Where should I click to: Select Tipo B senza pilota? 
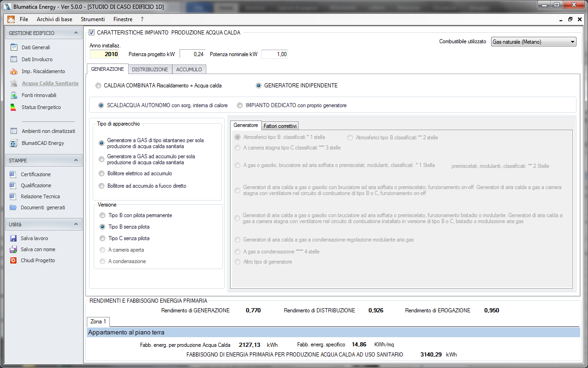click(x=102, y=227)
